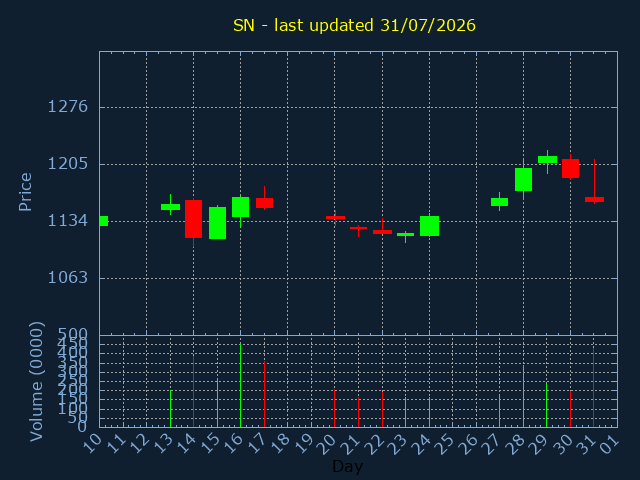
Task: Click the red candlestick on day 31
Action: coord(594,200)
